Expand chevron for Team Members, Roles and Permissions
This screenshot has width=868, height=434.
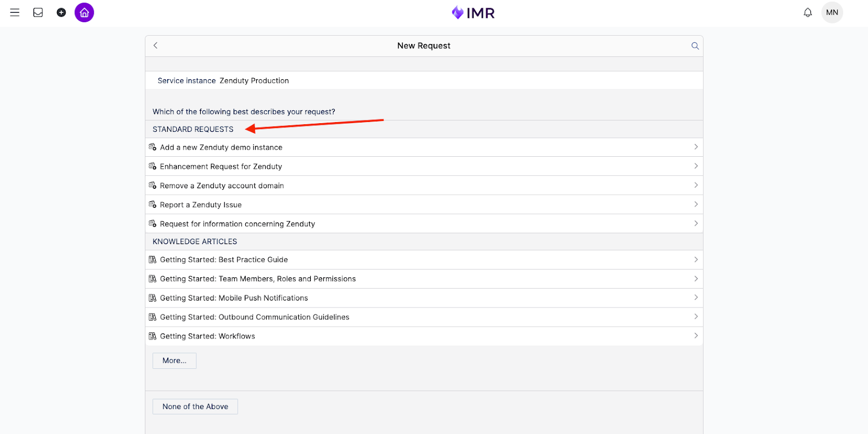coord(696,279)
